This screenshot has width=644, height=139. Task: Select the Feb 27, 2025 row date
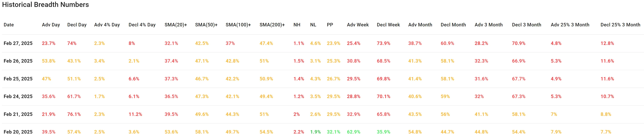tap(18, 43)
